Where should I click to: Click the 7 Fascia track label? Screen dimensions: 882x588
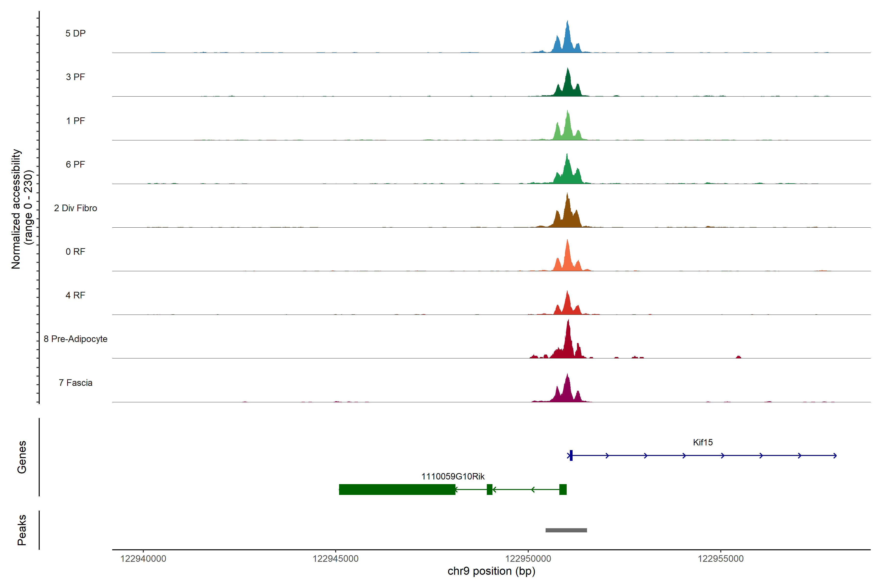click(75, 382)
